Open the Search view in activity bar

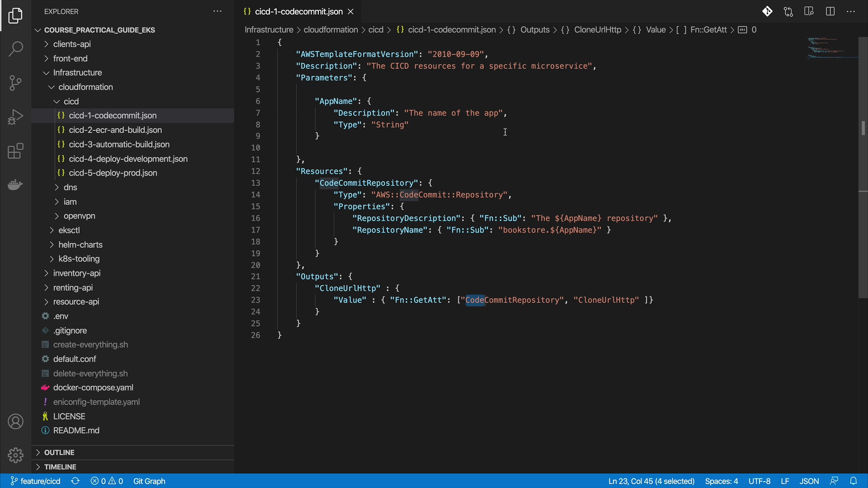tap(15, 49)
